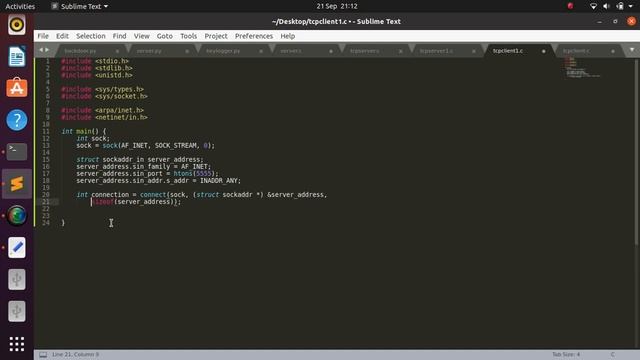Viewport: 640px width, 360px height.
Task: Open Sublime Text app menu in top bar
Action: click(x=80, y=6)
